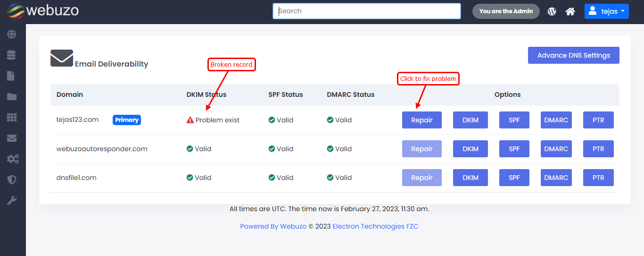644x256 pixels.
Task: Open the WordPress icon in top bar
Action: pos(552,11)
